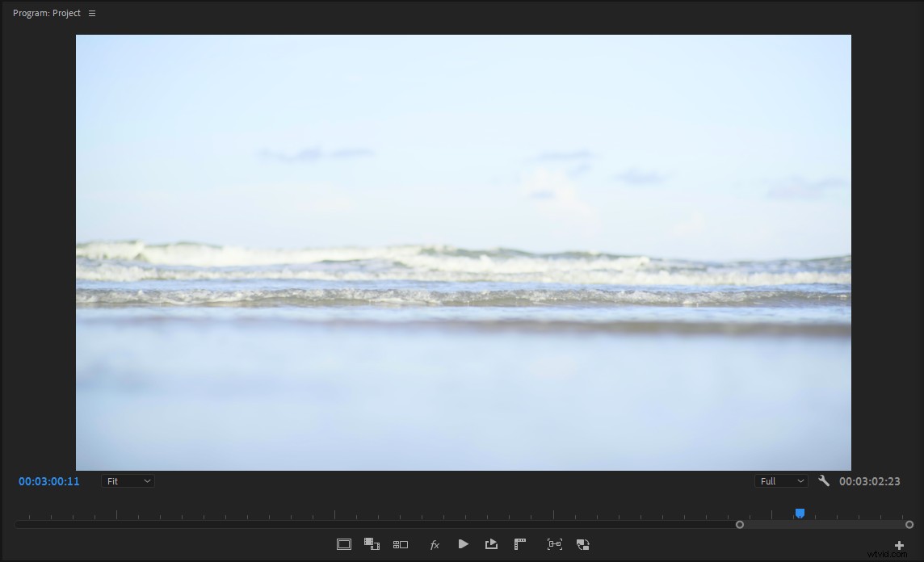Export the current frame

[x=491, y=544]
